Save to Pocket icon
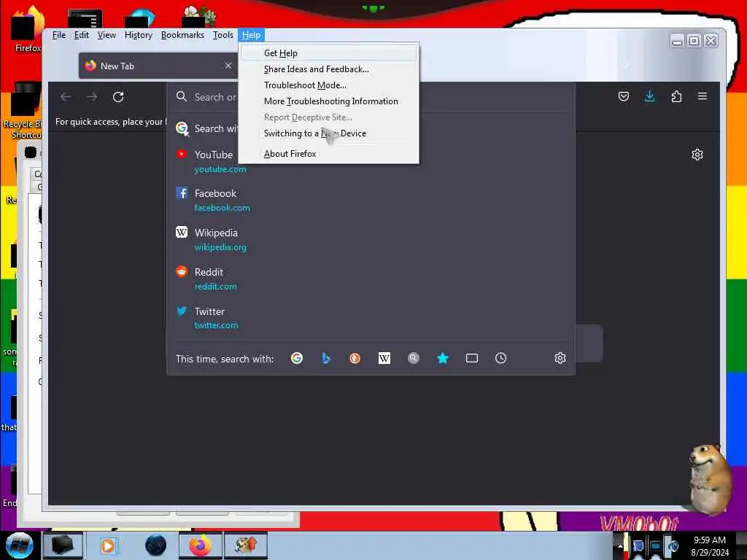The height and width of the screenshot is (560, 747). 624,97
